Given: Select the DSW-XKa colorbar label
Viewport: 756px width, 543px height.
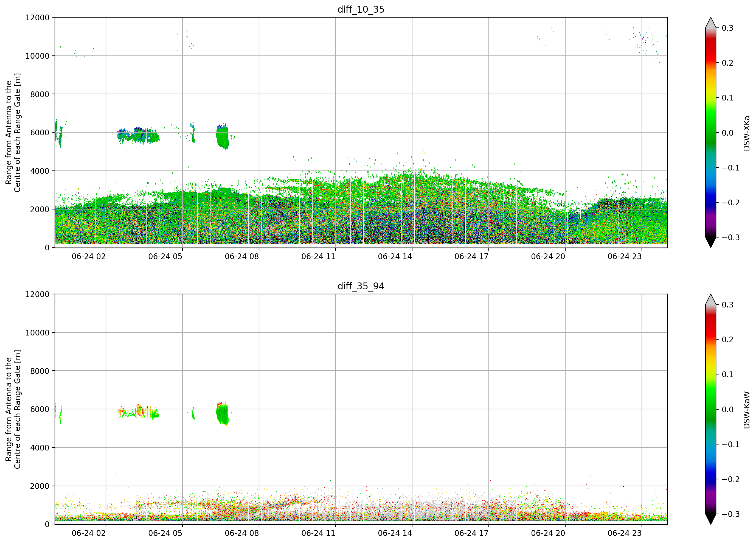Looking at the screenshot, I should coord(746,133).
